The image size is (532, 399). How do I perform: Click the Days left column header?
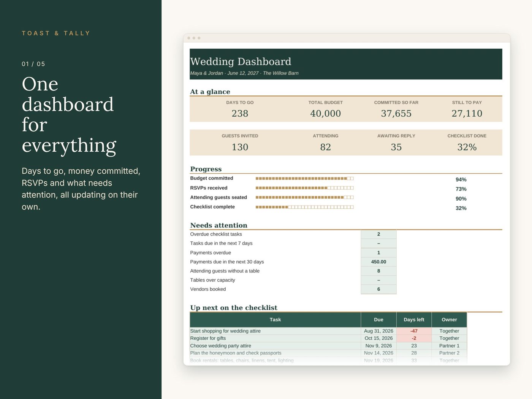coord(414,320)
